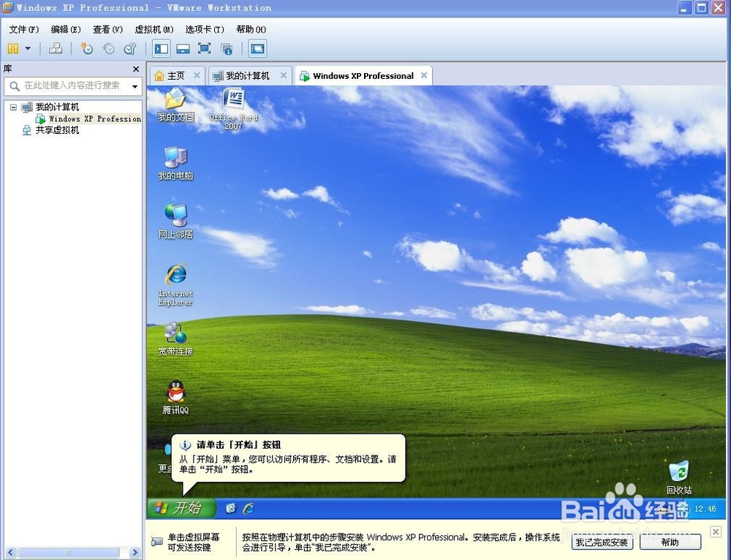Revert the virtual machine to its snapshot
Viewport: 731px width, 560px height.
click(108, 48)
